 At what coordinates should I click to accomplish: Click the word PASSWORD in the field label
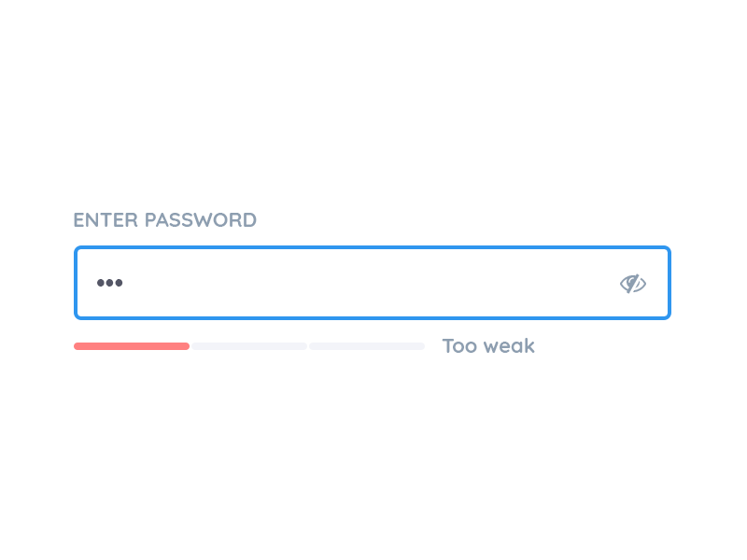point(201,220)
